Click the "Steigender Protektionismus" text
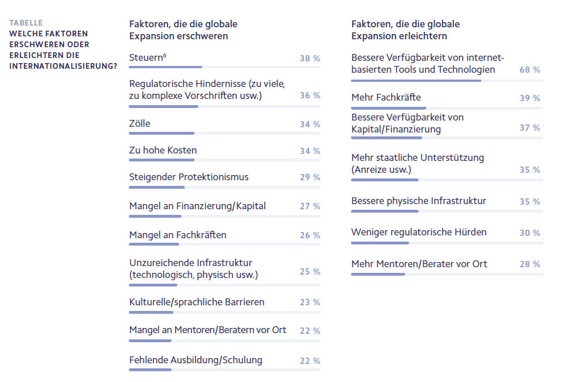The width and height of the screenshot is (588, 382). pyautogui.click(x=189, y=177)
